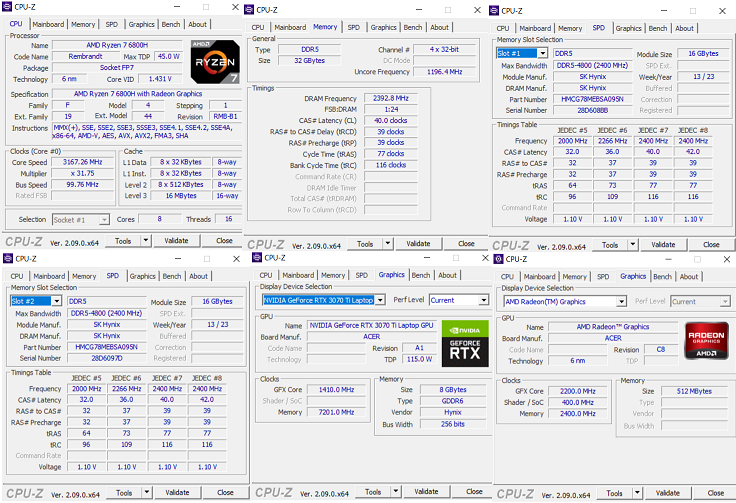Viewport: 736px width, 503px height.
Task: Open the NVIDIA GeForce RTX 3070 Ti device dropdown
Action: click(x=380, y=300)
